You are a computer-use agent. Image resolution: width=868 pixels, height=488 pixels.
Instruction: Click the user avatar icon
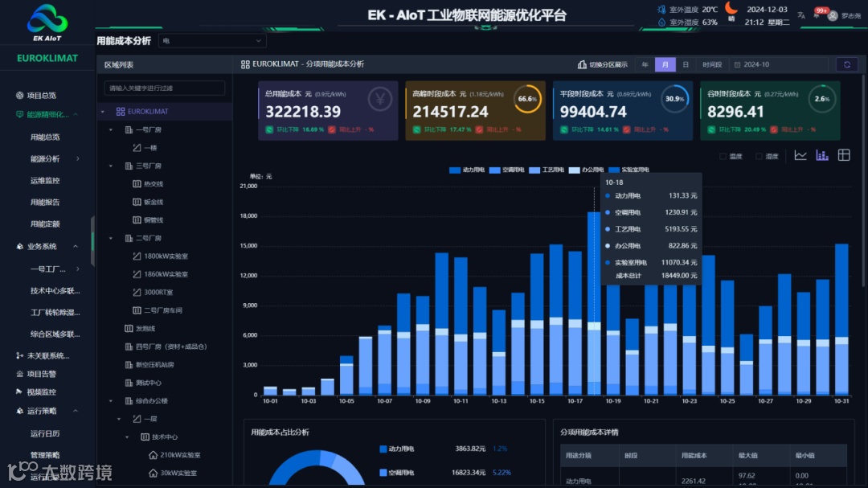point(833,16)
